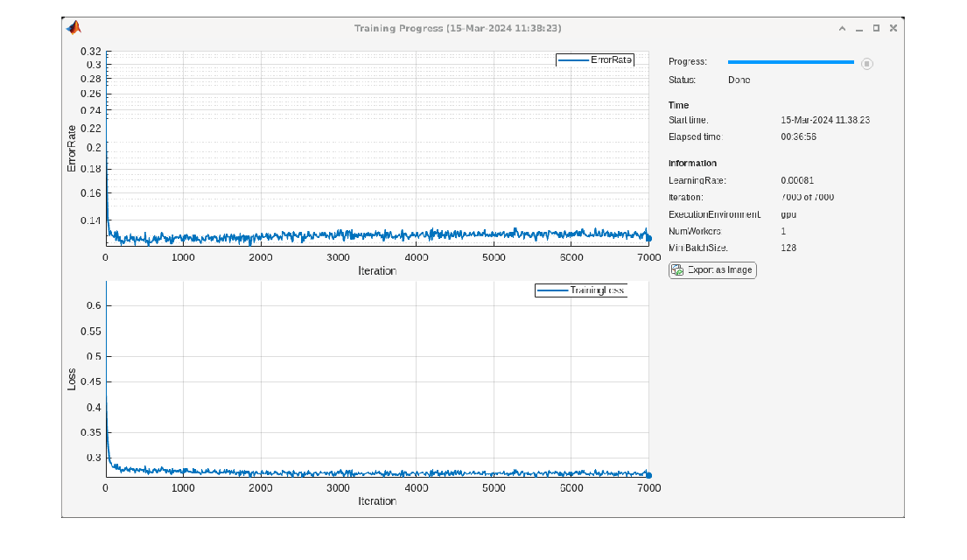This screenshot has height=560, width=967.
Task: Roll up the window using the title bar arrow
Action: click(x=842, y=28)
